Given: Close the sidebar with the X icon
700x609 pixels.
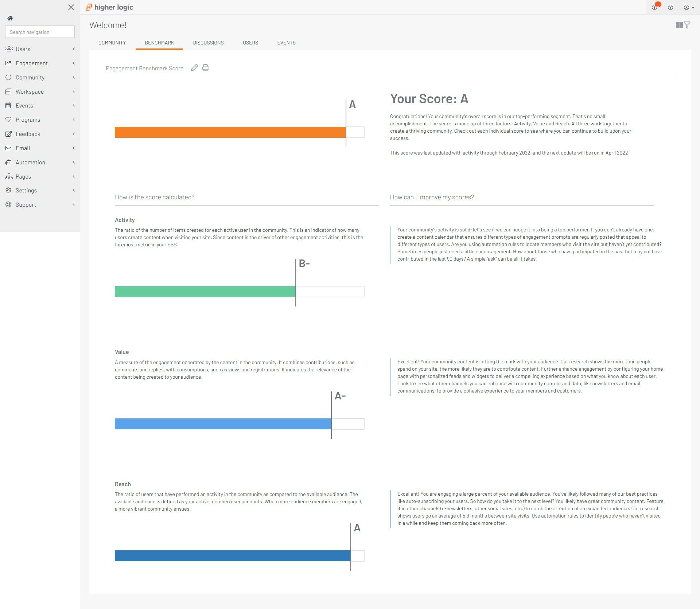Looking at the screenshot, I should (71, 7).
